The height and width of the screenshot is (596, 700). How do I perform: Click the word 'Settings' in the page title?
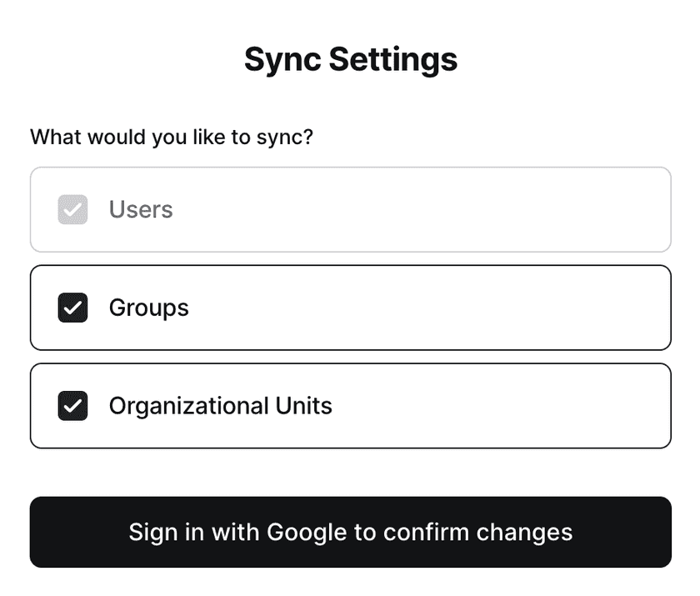[x=392, y=59]
